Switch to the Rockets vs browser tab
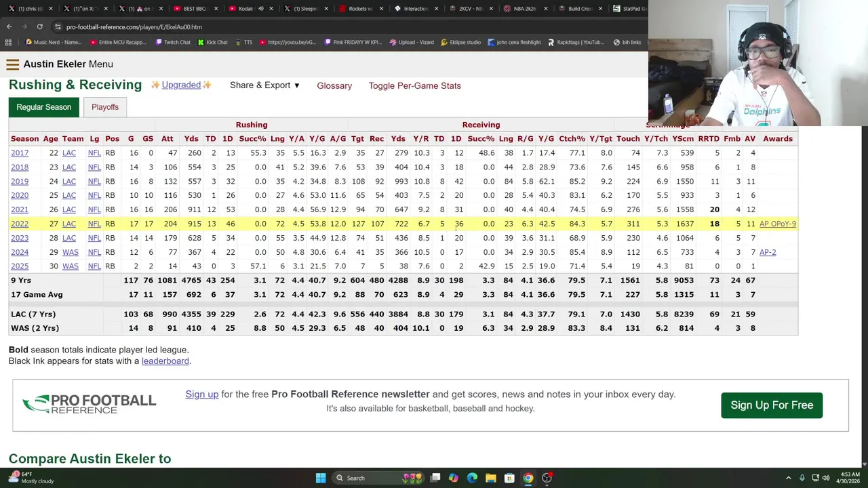 tap(358, 9)
